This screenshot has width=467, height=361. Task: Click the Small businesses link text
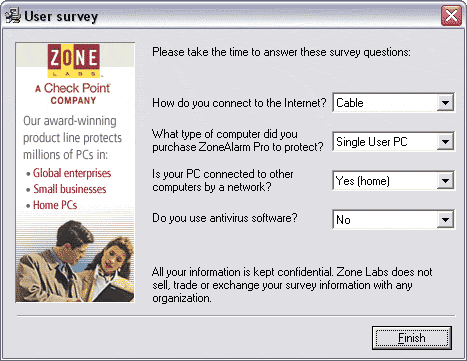pyautogui.click(x=70, y=189)
